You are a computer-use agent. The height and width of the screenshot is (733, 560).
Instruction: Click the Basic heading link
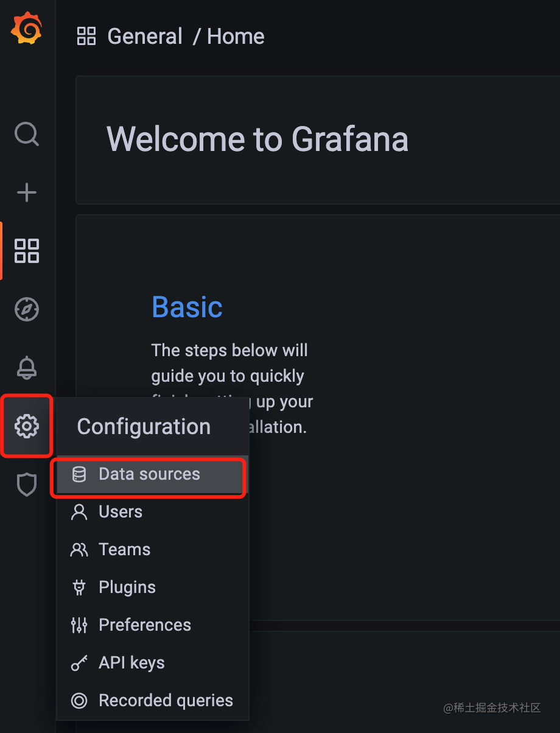pos(187,307)
